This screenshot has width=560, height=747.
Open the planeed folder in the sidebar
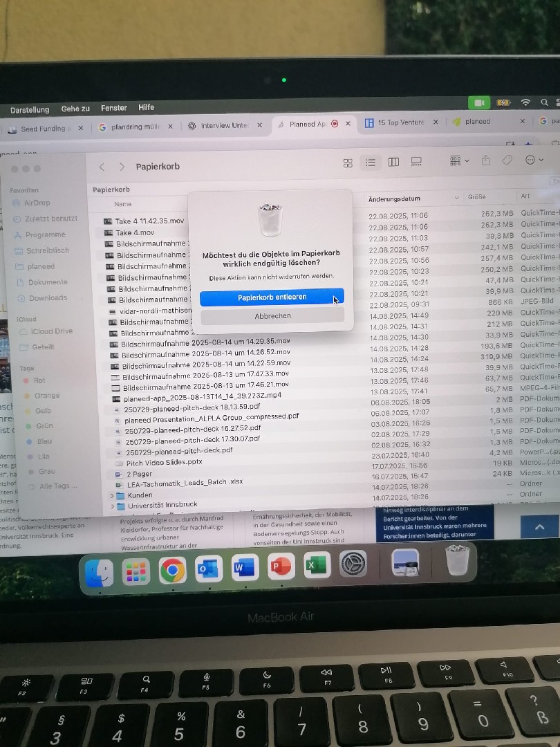click(x=35, y=267)
